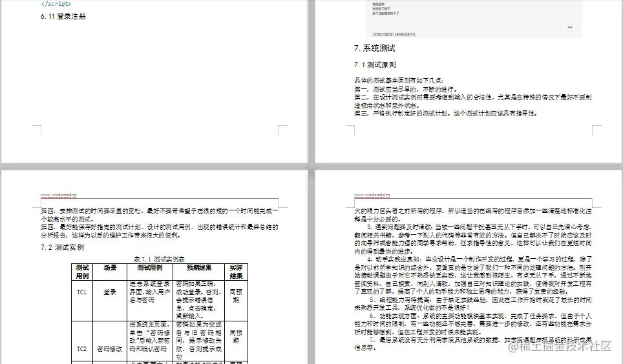
Task: Click the line starting with "第三，严格执行制定好的测试计划"
Action: pyautogui.click(x=446, y=114)
